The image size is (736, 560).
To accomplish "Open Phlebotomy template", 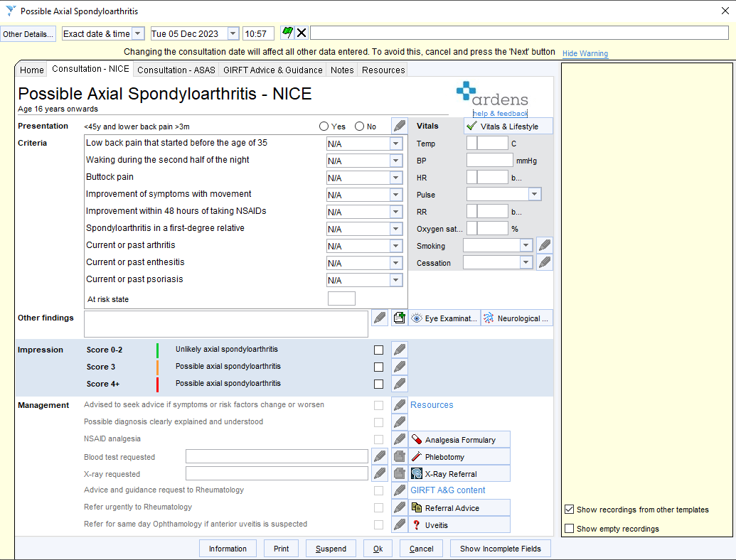I will (x=459, y=457).
